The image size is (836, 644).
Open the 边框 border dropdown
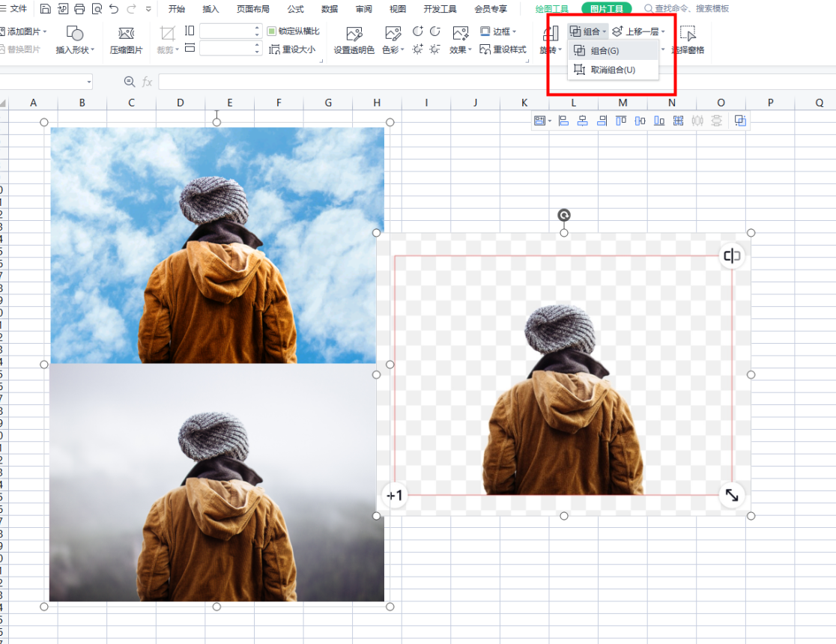click(x=498, y=31)
